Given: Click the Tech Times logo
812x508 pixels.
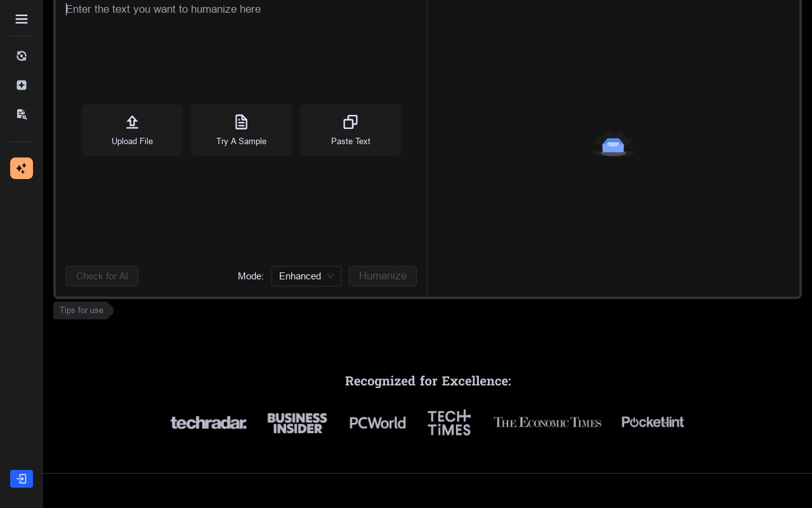Looking at the screenshot, I should tap(449, 422).
